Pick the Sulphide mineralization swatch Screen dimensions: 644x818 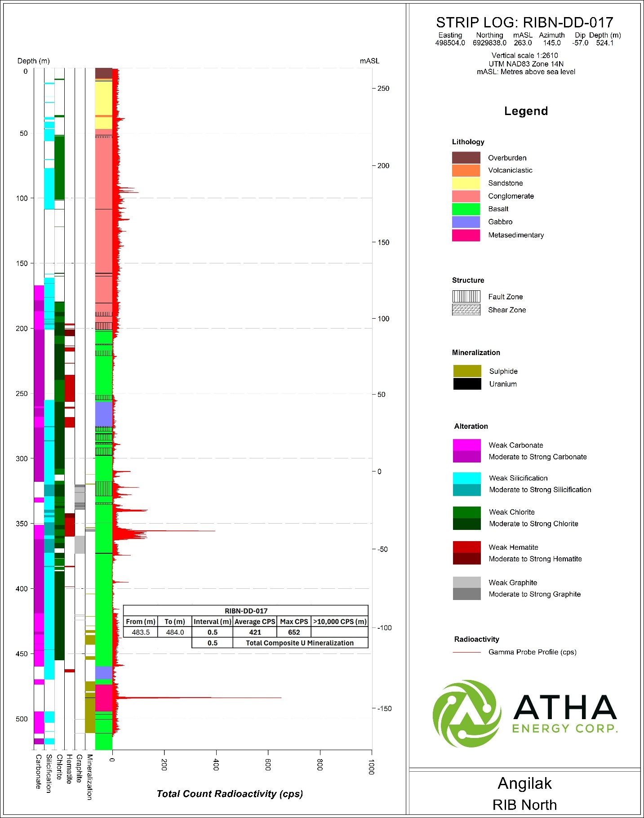(467, 371)
